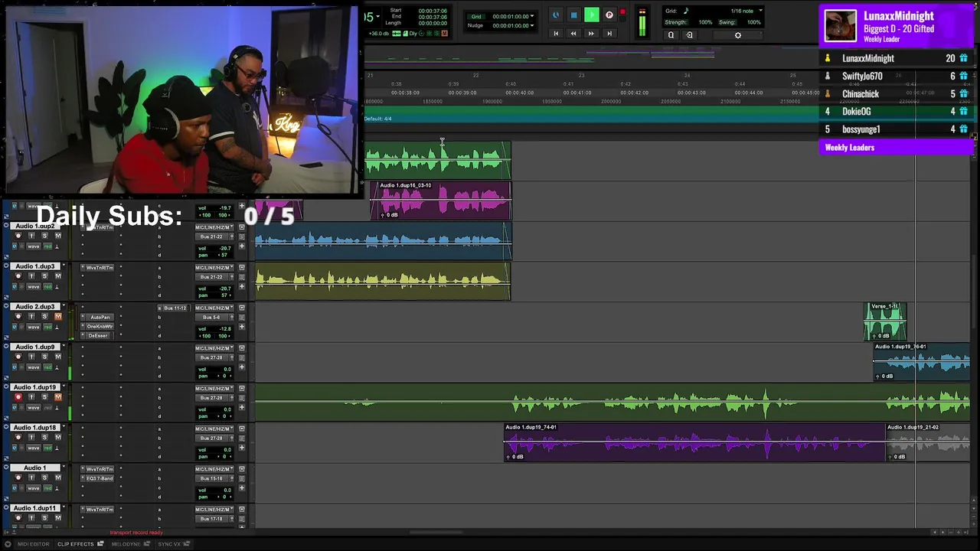This screenshot has width=980, height=551.
Task: Solo the Audio 2.dup3 track
Action: pyautogui.click(x=44, y=316)
